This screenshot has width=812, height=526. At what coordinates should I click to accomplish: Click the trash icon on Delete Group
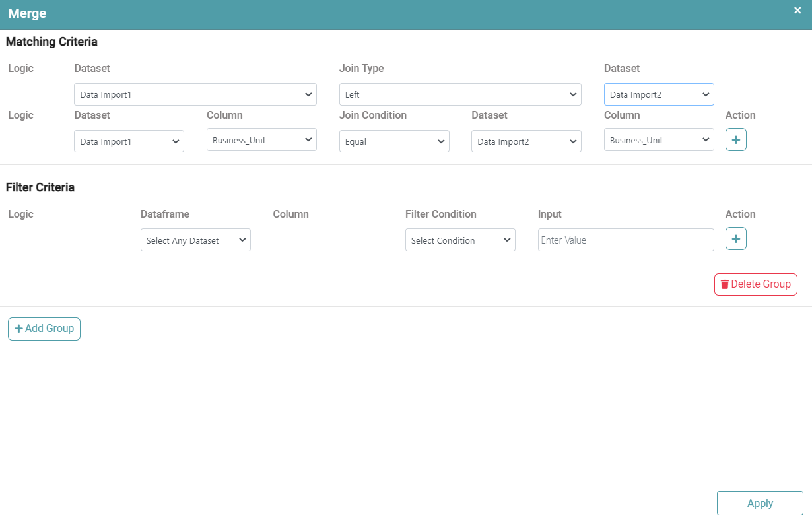tap(724, 284)
